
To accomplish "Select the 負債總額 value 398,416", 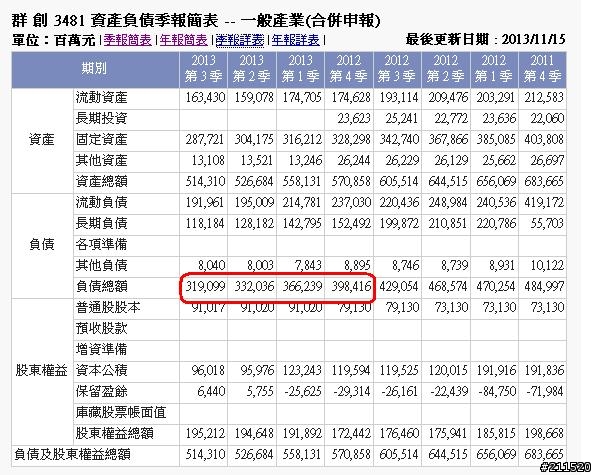I will tap(351, 287).
